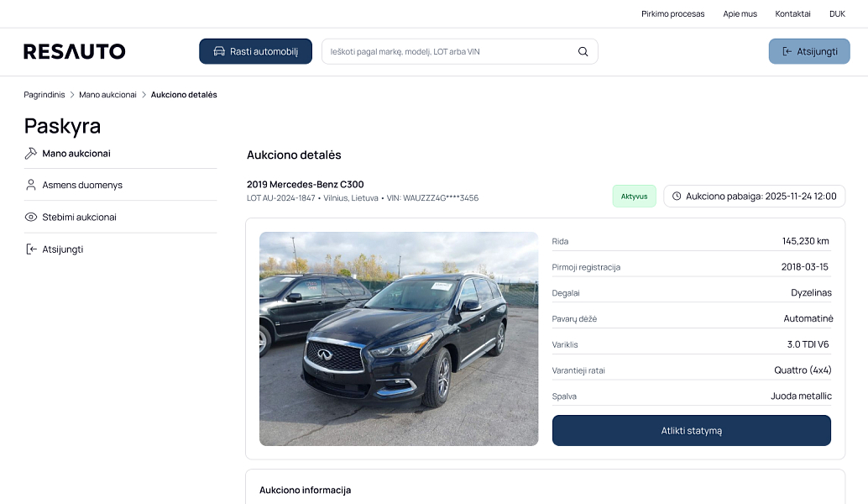Click the 3.0 TDI V6 engine value
This screenshot has width=868, height=504.
pyautogui.click(x=808, y=344)
